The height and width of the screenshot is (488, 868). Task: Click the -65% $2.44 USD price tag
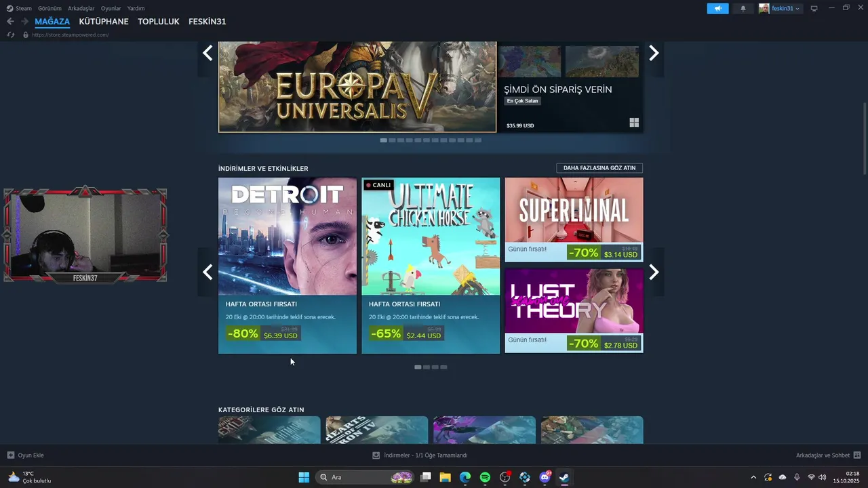(x=406, y=333)
